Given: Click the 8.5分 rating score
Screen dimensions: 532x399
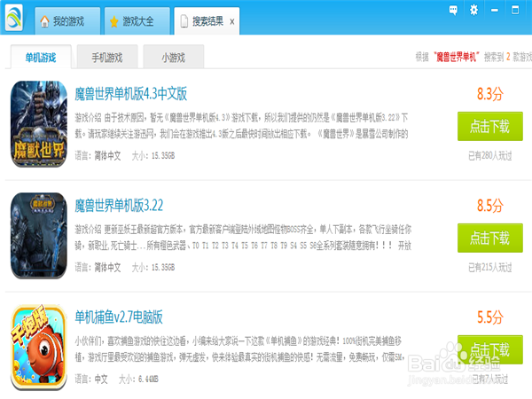Looking at the screenshot, I should pos(490,206).
